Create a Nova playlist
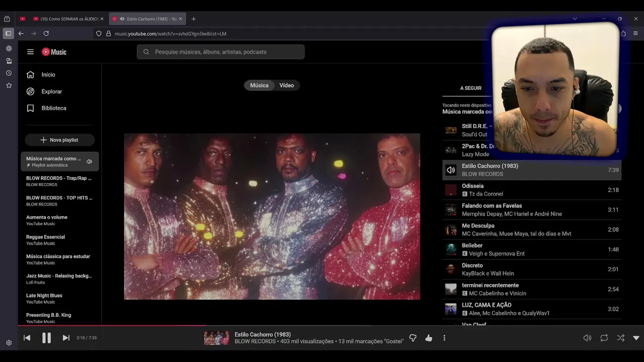The width and height of the screenshot is (644, 362). tap(60, 140)
